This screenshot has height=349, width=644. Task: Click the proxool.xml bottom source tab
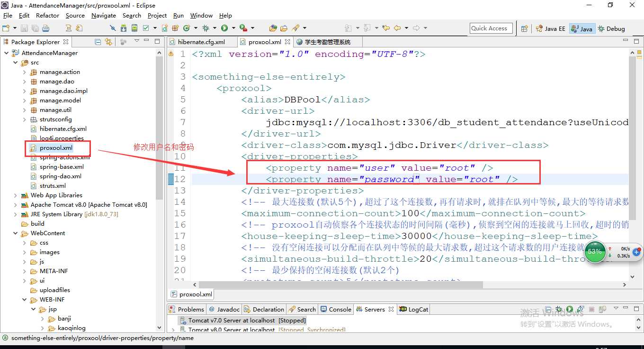pyautogui.click(x=191, y=294)
